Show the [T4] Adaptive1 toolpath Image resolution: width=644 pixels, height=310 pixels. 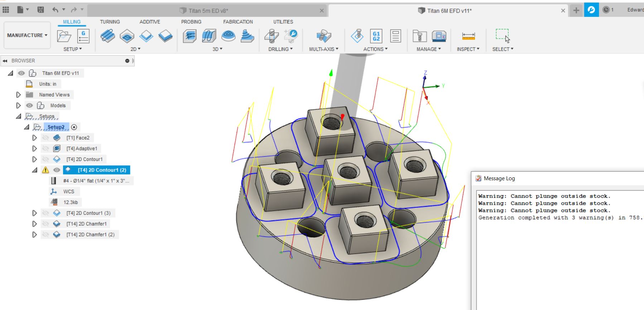tap(45, 149)
